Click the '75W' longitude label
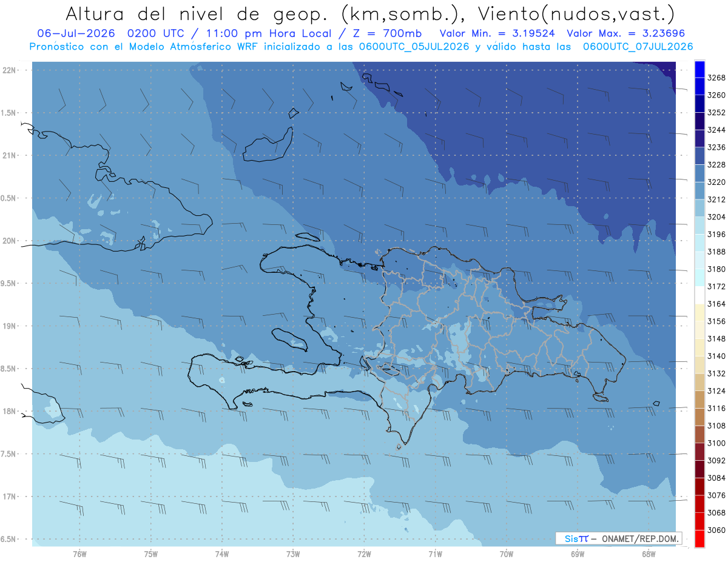Viewport: 728px width, 562px height. 150,554
